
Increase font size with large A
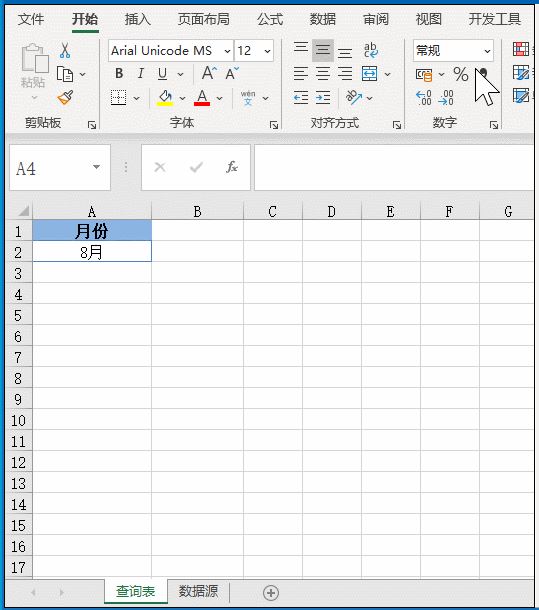coord(209,73)
